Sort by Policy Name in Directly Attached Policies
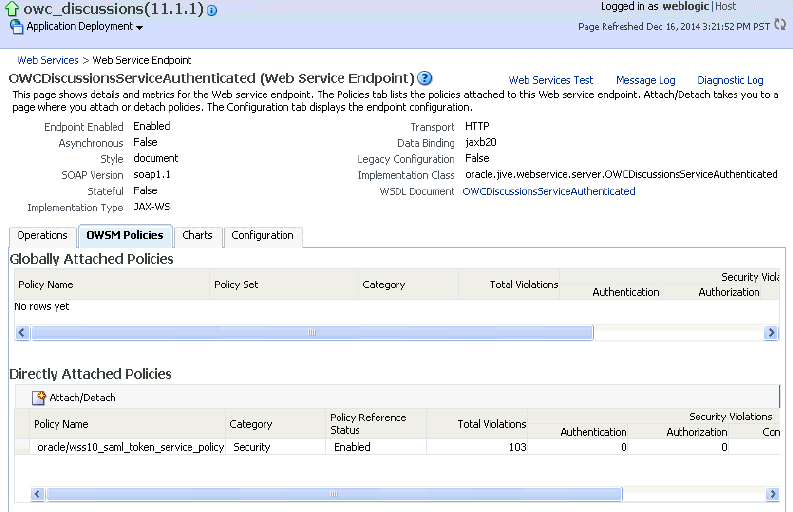This screenshot has height=512, width=793. click(127, 424)
